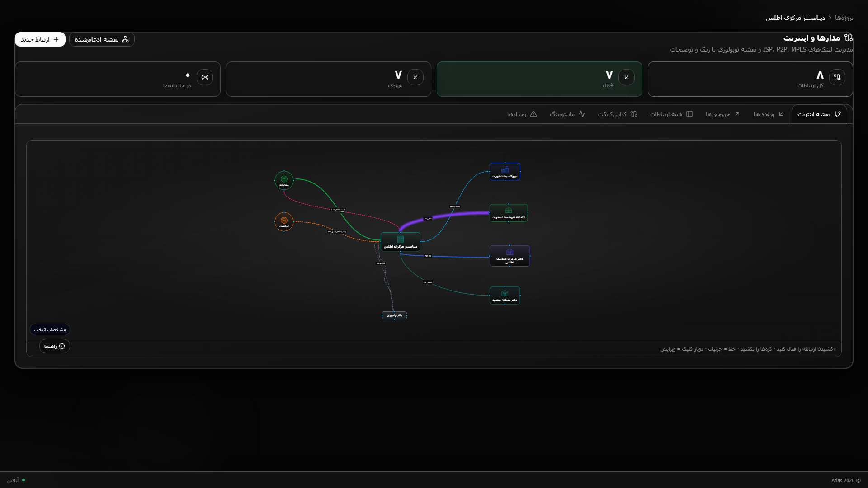The height and width of the screenshot is (488, 868).
Task: Open the مشخصات انتخاب selection panel
Action: (50, 329)
